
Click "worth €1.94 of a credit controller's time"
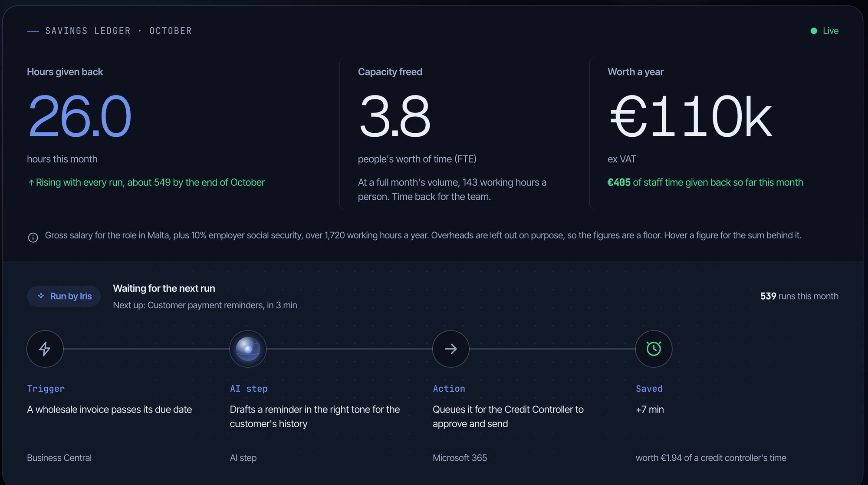(x=711, y=458)
